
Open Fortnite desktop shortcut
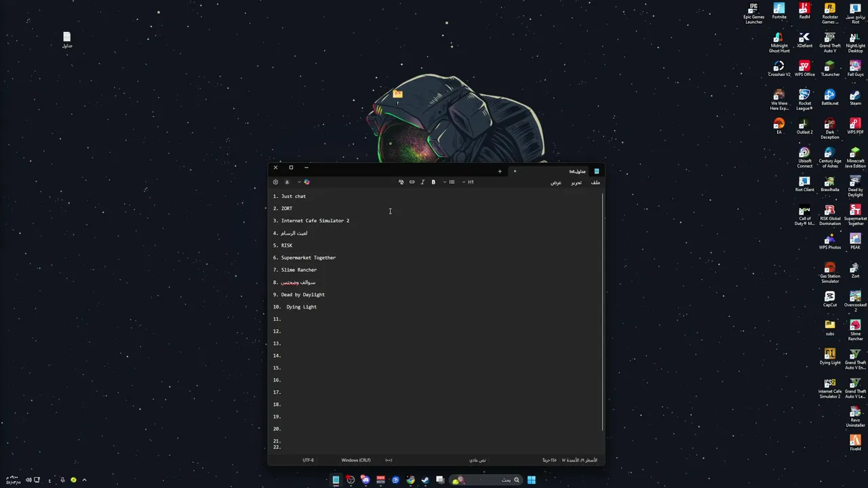pos(779,11)
